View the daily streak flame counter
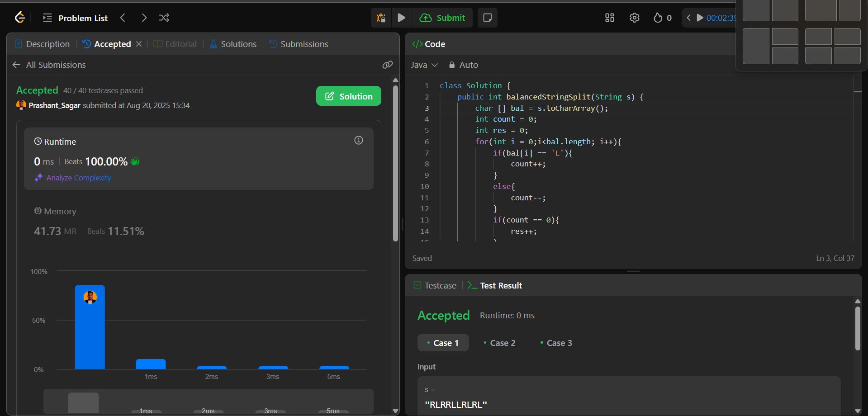Viewport: 868px width, 416px height. pyautogui.click(x=661, y=18)
